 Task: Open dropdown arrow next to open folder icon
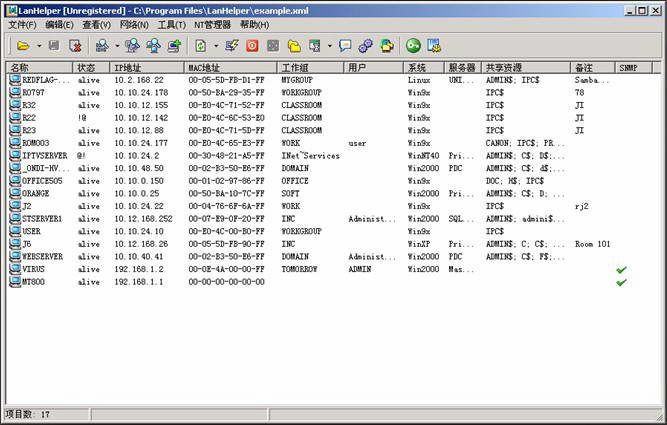pos(39,46)
